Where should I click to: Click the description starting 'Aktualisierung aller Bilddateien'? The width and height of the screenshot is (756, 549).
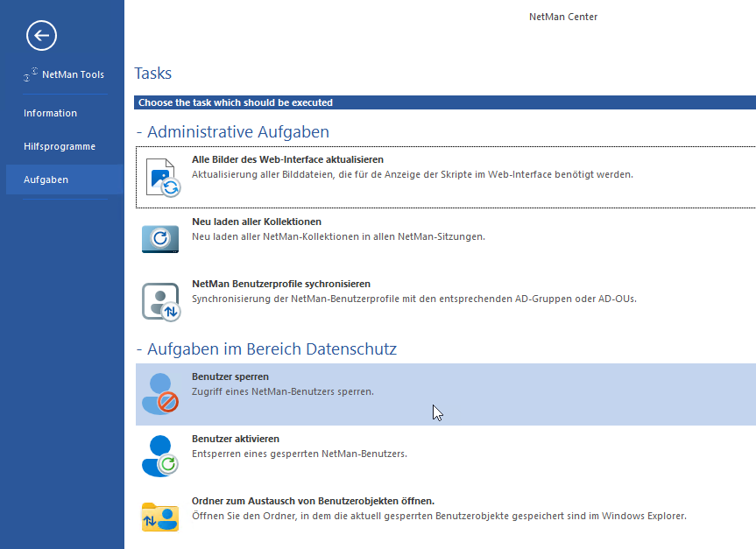click(x=413, y=174)
